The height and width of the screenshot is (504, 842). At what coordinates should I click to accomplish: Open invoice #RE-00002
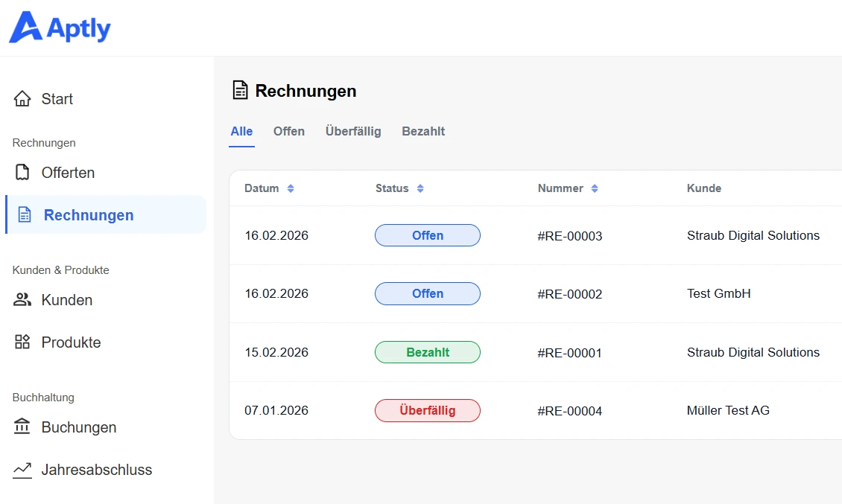[x=570, y=294]
